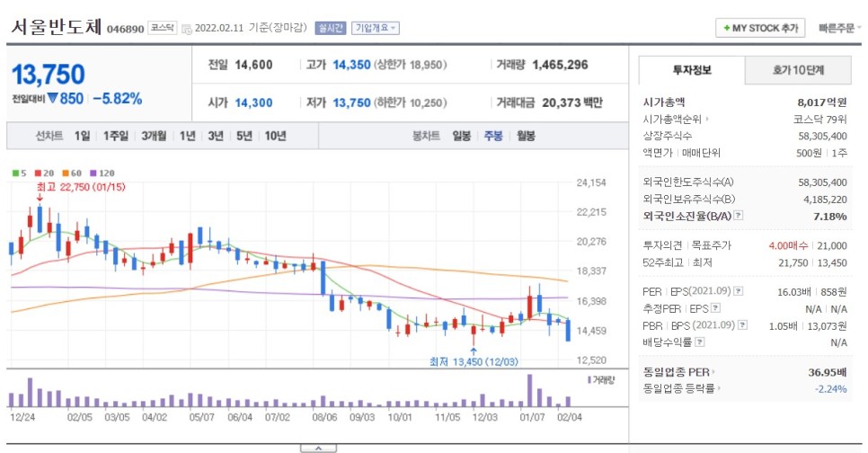Switch to the 투자정보 tab
The image size is (868, 453).
tap(692, 70)
